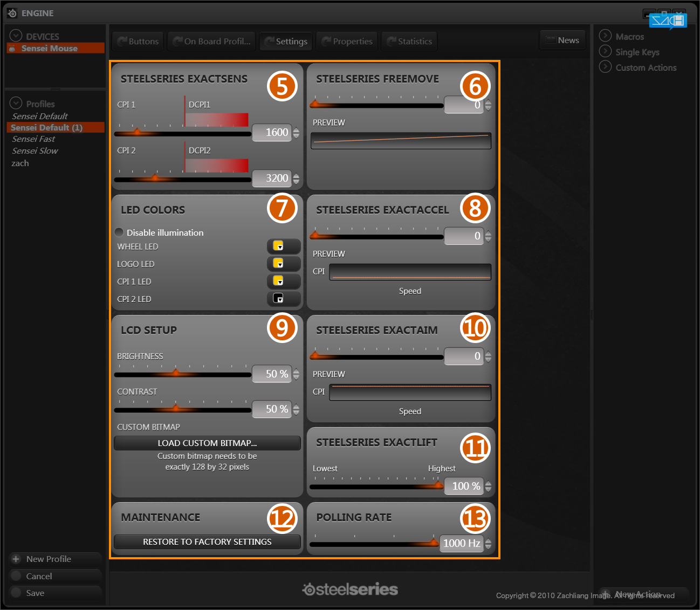The width and height of the screenshot is (700, 610).
Task: Collapse the DEVICES section
Action: pos(16,36)
